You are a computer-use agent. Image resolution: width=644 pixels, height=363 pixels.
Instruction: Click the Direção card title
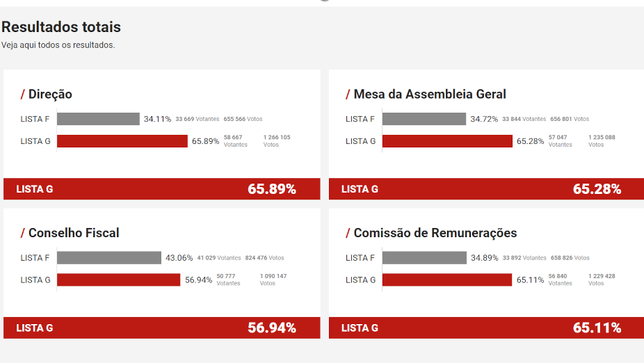tap(49, 95)
